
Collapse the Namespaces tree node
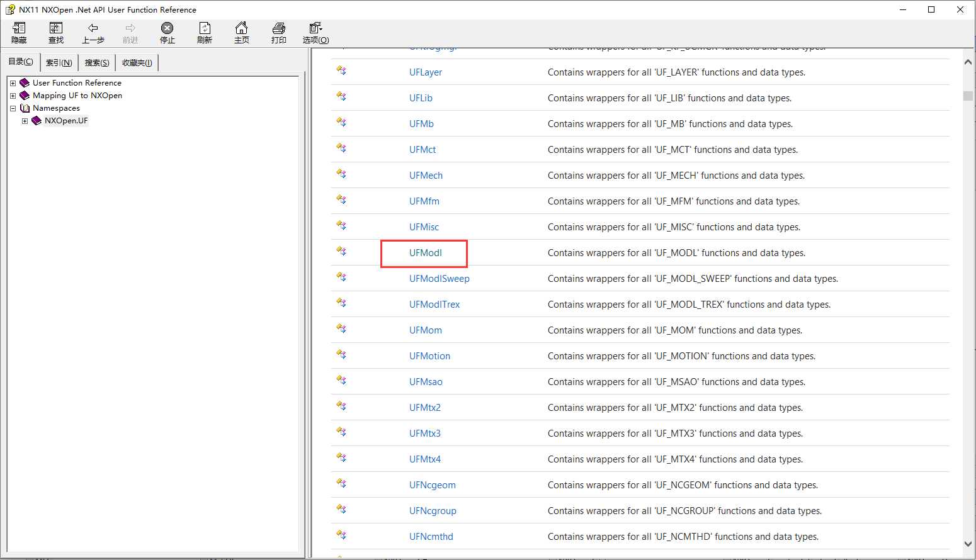[x=13, y=108]
